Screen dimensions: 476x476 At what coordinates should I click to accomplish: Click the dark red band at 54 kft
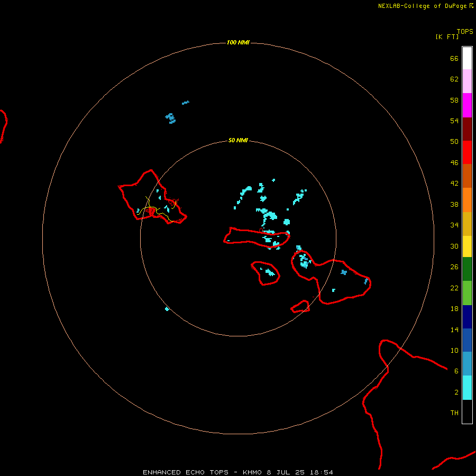coord(467,129)
